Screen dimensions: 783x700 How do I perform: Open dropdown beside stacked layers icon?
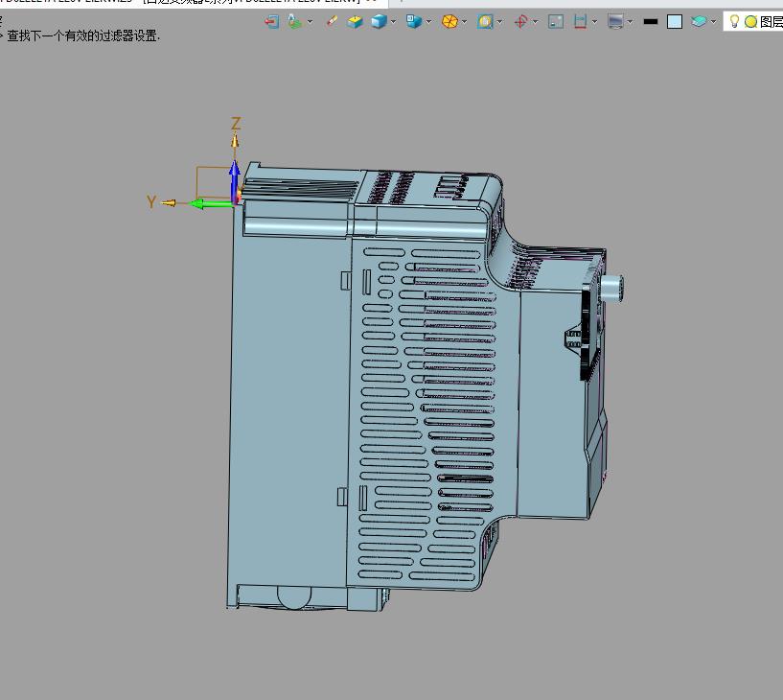[714, 21]
